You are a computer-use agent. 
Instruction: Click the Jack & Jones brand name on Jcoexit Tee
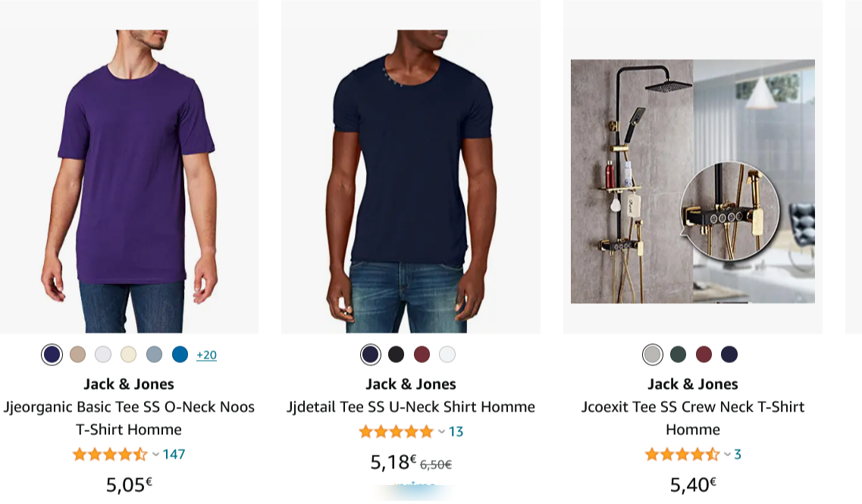pyautogui.click(x=694, y=383)
